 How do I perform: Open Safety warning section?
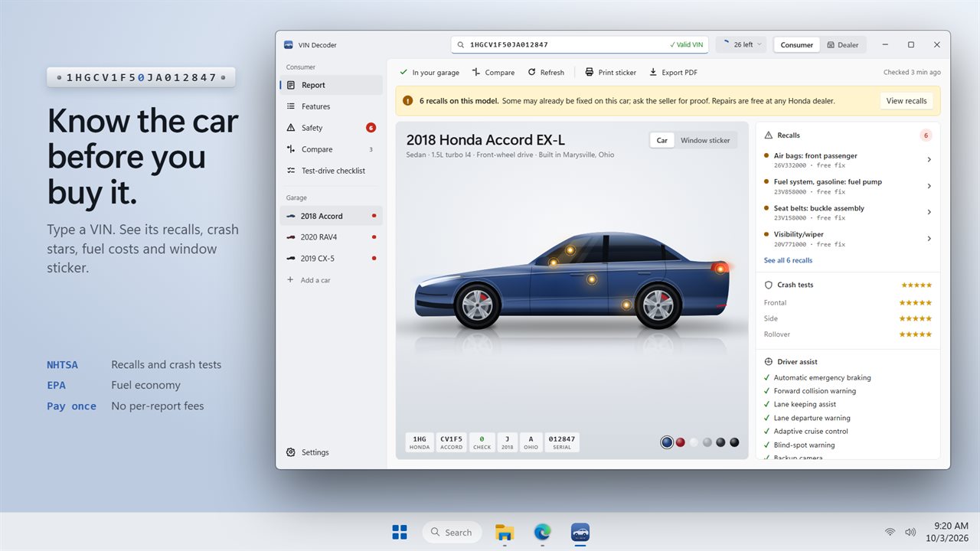tap(331, 128)
